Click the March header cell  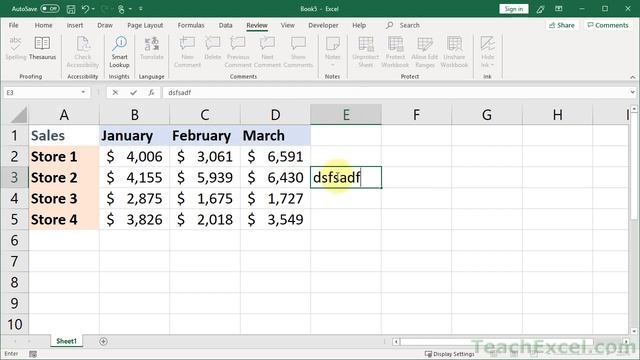pyautogui.click(x=276, y=136)
